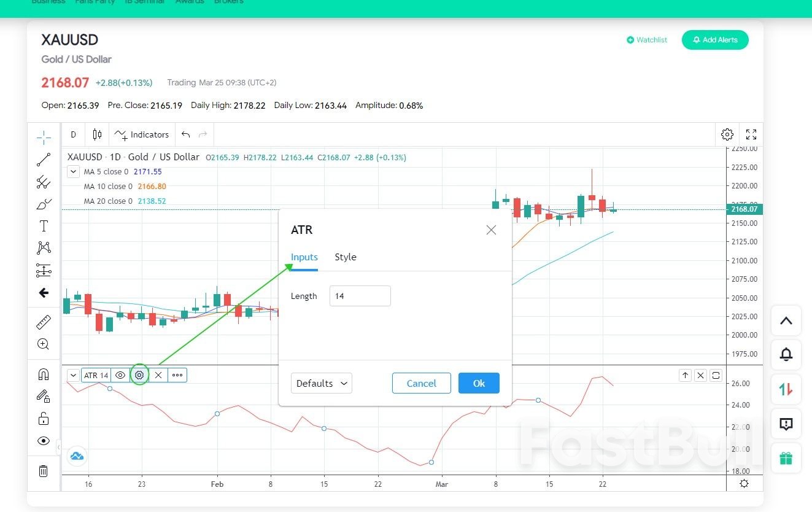This screenshot has height=512, width=812.
Task: Click the trash icon to remove drawings
Action: [43, 471]
